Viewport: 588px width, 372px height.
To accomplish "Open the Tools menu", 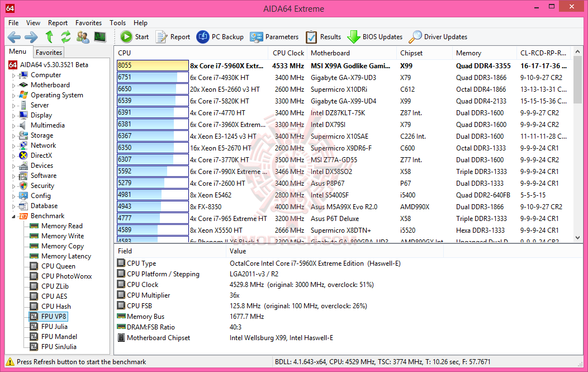I will [x=118, y=23].
